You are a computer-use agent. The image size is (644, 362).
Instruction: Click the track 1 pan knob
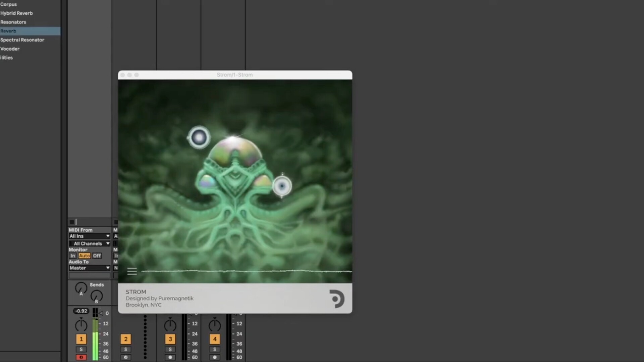(81, 324)
